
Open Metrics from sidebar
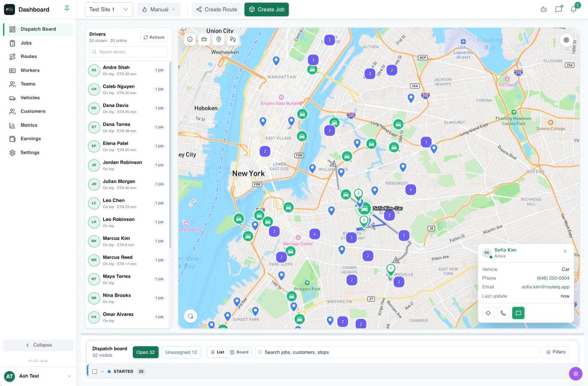pyautogui.click(x=38, y=125)
